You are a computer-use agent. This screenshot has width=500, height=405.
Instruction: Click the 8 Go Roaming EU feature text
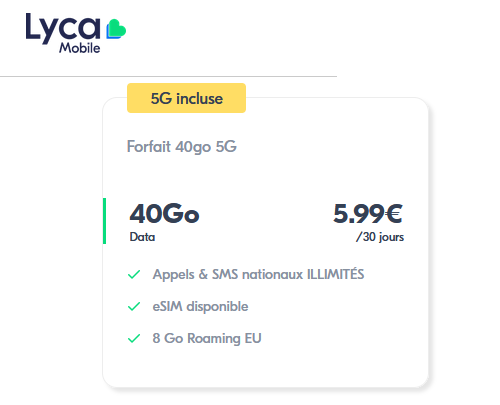207,338
